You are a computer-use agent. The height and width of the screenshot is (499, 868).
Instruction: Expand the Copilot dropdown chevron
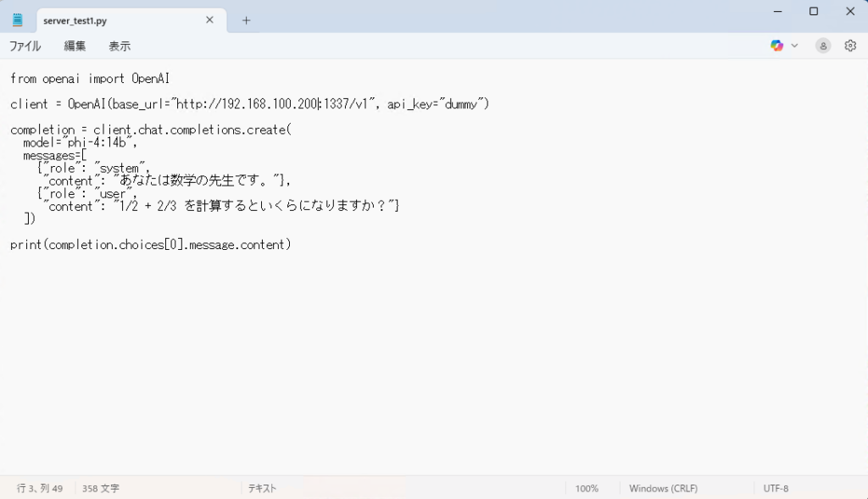tap(794, 46)
